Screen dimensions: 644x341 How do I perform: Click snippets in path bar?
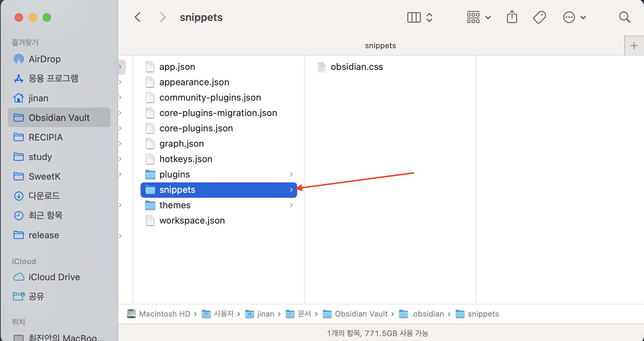477,314
